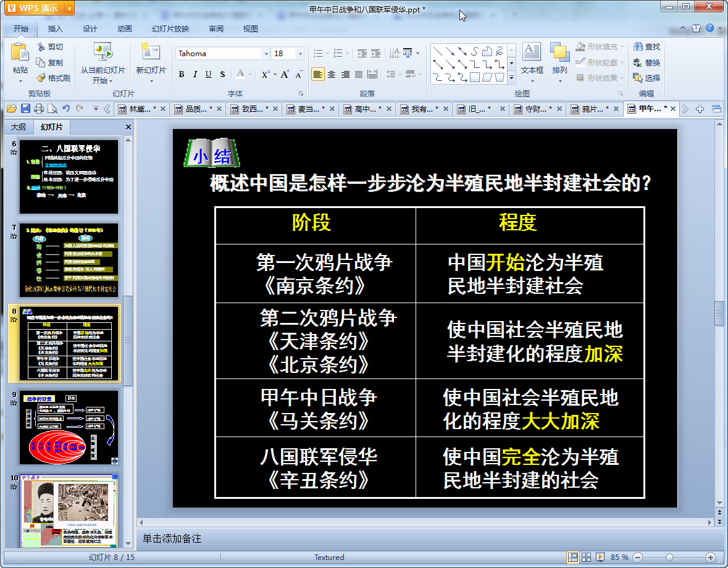
Task: Click the 替换 (Replace) button
Action: (646, 62)
